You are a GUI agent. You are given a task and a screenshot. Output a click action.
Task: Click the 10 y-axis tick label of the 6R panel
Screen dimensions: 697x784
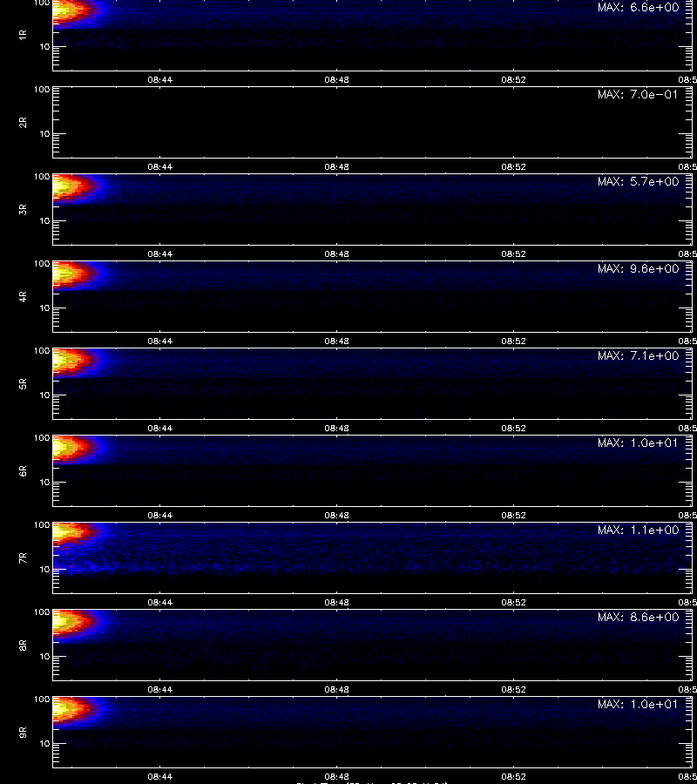pos(45,482)
